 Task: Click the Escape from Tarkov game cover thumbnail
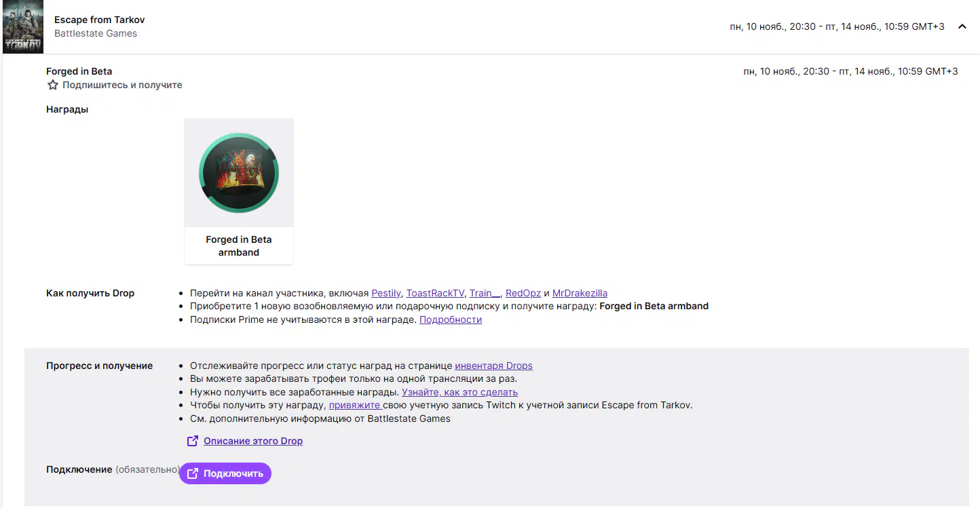tap(23, 26)
